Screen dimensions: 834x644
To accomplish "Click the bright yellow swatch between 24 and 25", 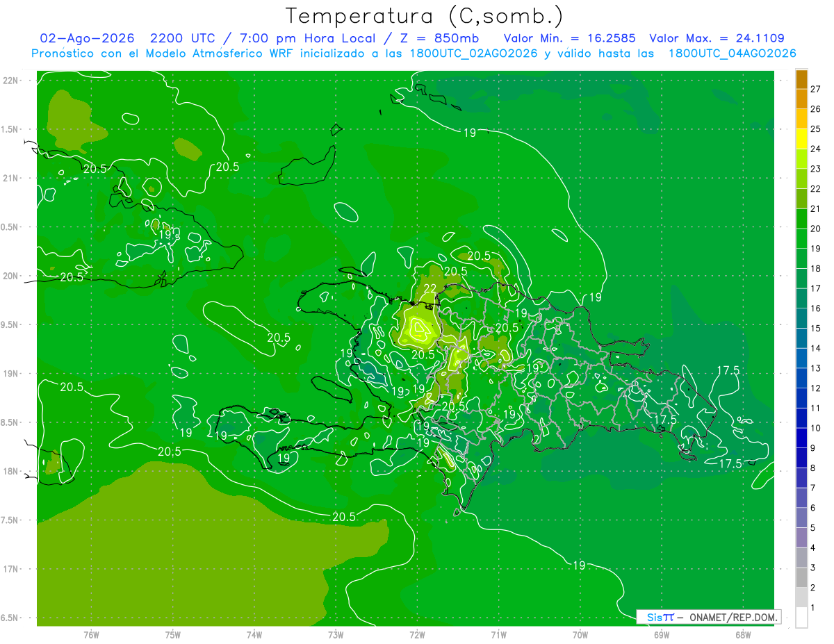I will (801, 139).
